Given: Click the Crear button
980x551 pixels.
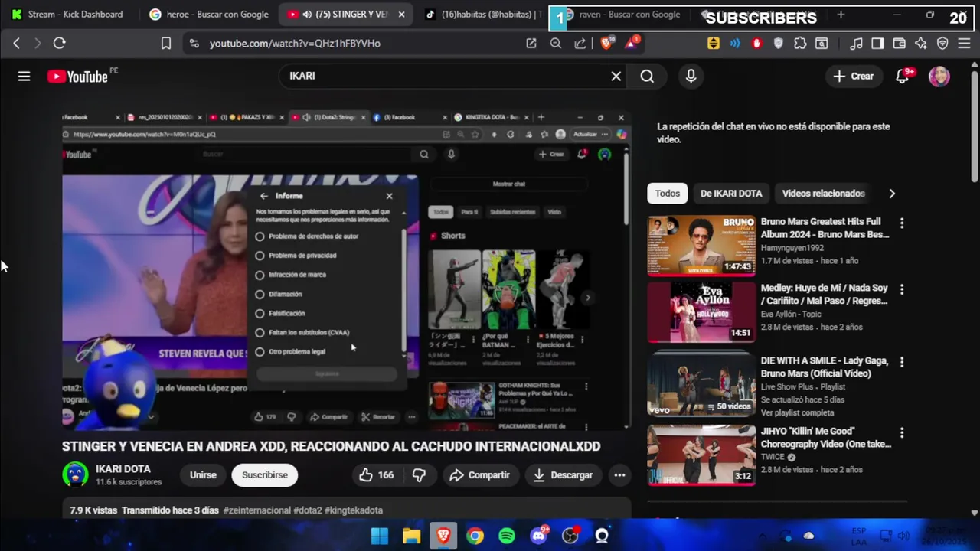Looking at the screenshot, I should pos(853,76).
